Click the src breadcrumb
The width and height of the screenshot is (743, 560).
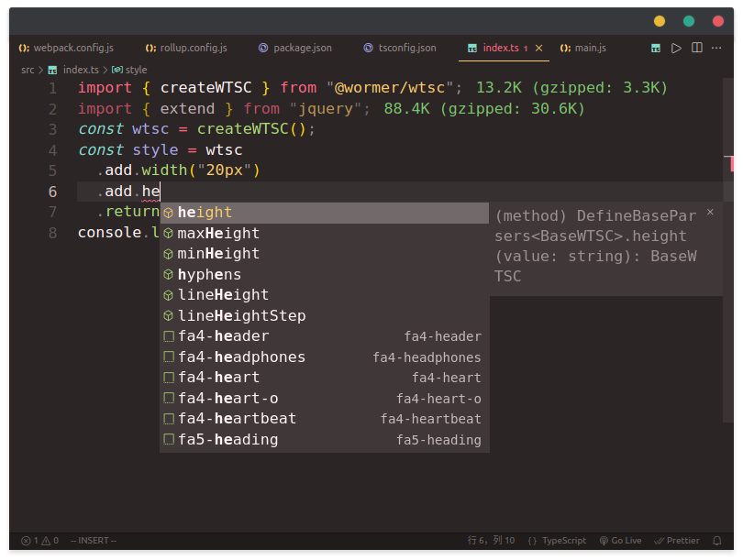click(28, 70)
